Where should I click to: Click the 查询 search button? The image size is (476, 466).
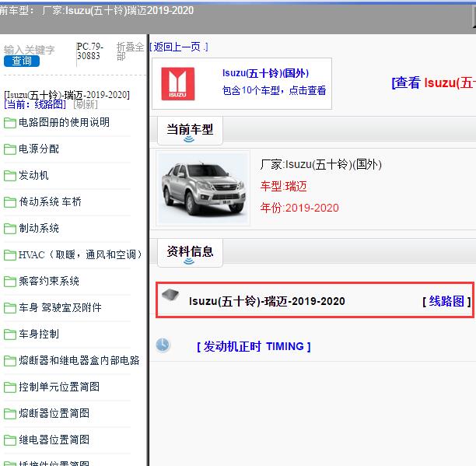click(x=22, y=61)
